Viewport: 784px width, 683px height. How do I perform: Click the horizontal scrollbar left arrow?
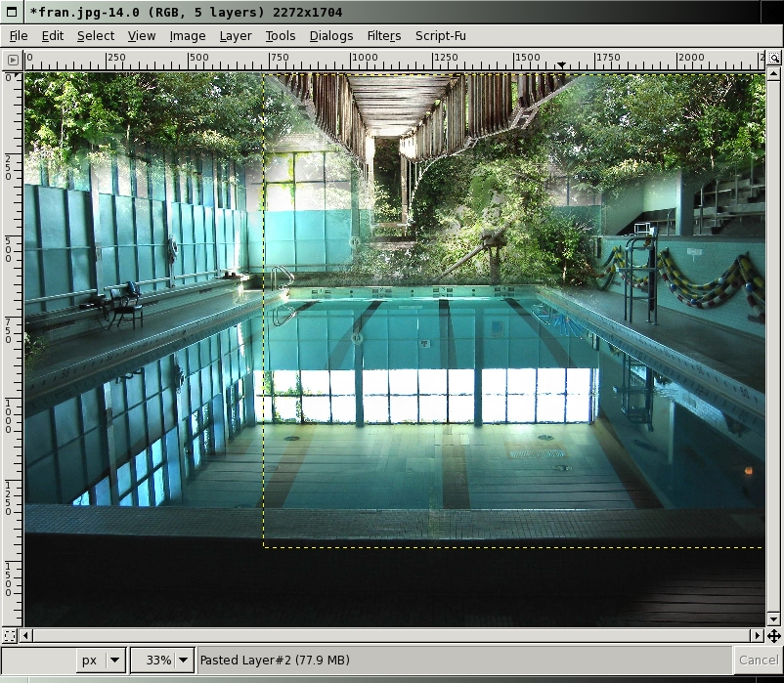[x=26, y=635]
